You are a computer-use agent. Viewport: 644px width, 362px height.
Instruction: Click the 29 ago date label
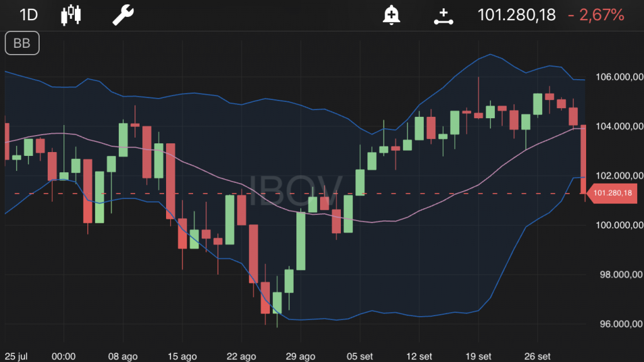click(x=300, y=356)
